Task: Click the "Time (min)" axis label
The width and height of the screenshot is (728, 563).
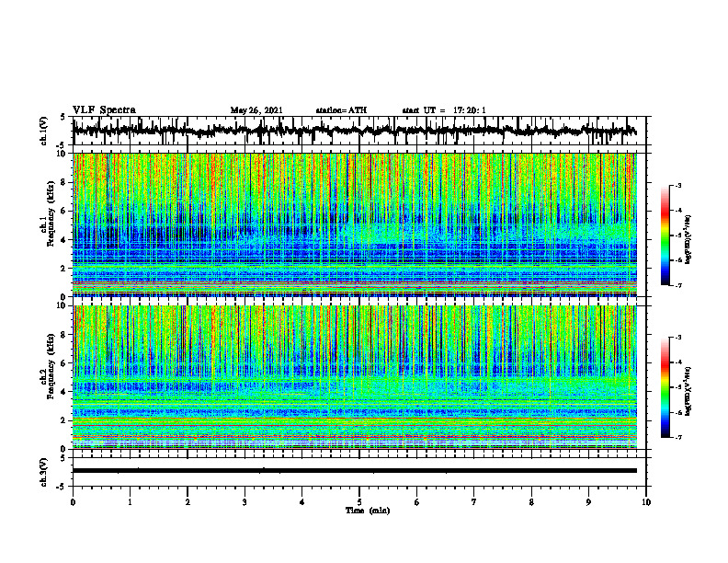Action: 368,511
